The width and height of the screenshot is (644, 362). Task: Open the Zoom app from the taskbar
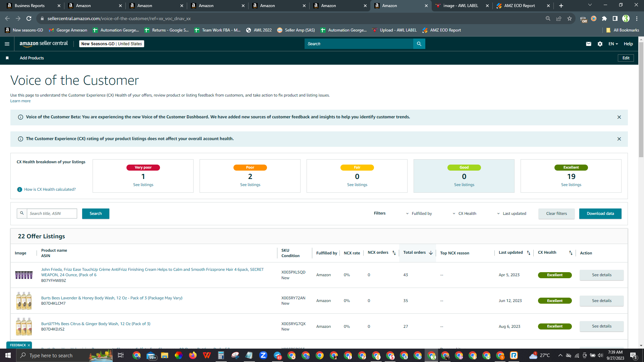click(x=263, y=355)
